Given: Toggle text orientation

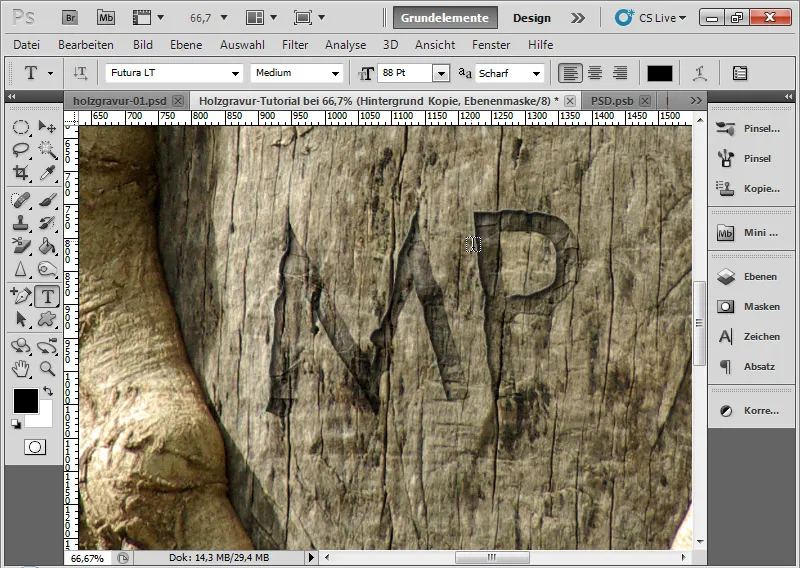Looking at the screenshot, I should click(80, 73).
